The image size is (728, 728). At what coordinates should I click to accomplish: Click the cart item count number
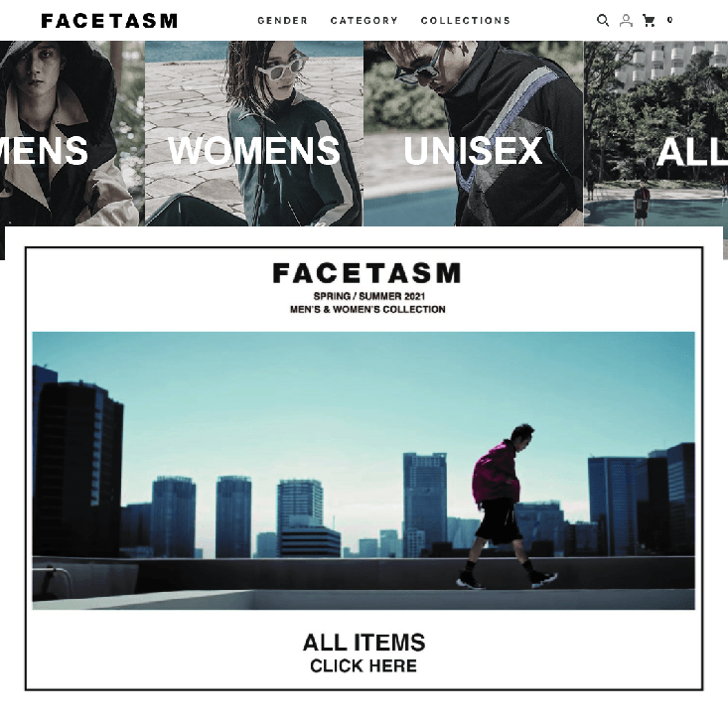[x=669, y=20]
